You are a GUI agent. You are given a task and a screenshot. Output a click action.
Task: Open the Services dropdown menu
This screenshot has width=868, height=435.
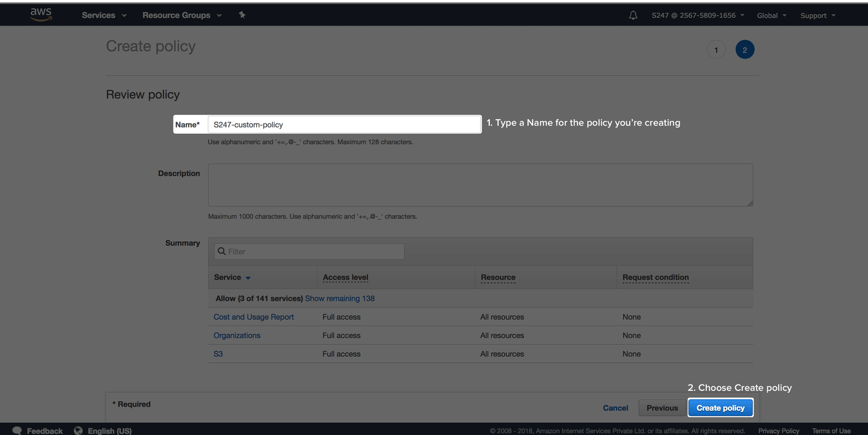[x=104, y=15]
